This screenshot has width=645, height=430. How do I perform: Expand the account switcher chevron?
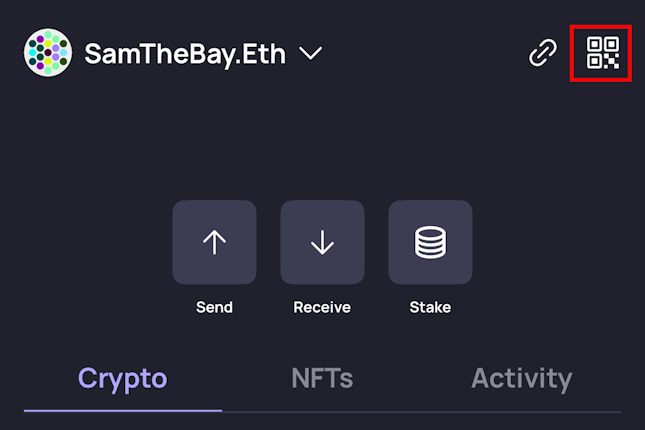point(311,53)
